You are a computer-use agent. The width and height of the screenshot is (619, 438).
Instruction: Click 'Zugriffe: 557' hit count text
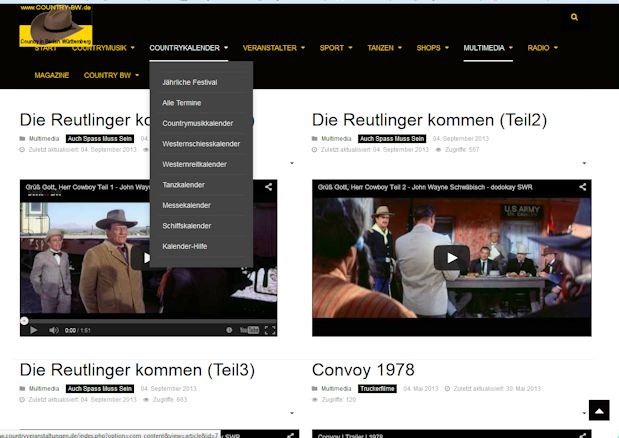pyautogui.click(x=462, y=150)
